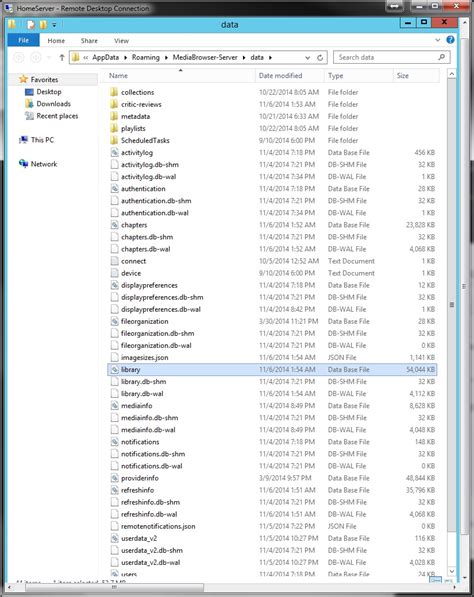Viewport: 474px width, 597px height.
Task: Open the File ribbon tab
Action: 23,40
